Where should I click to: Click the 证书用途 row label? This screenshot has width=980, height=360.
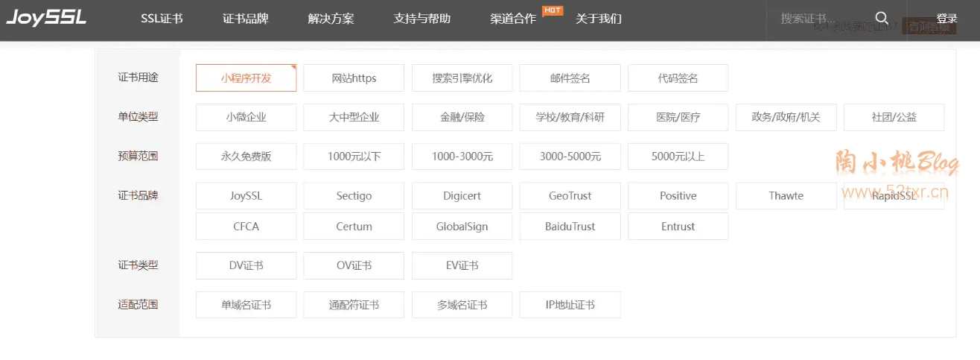[x=138, y=77]
